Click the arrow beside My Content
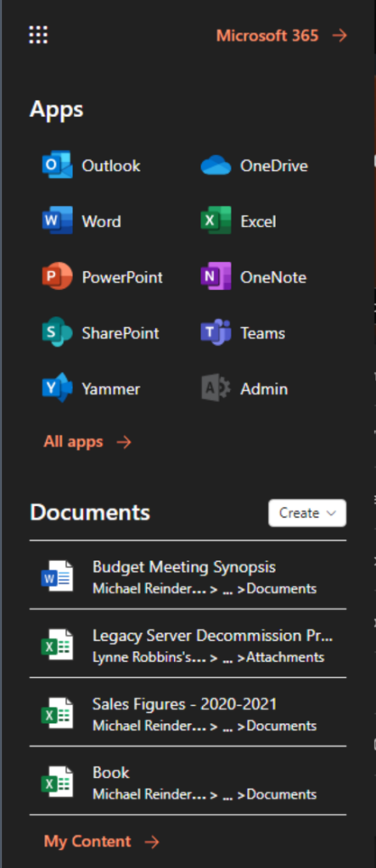This screenshot has width=376, height=868. tap(151, 842)
